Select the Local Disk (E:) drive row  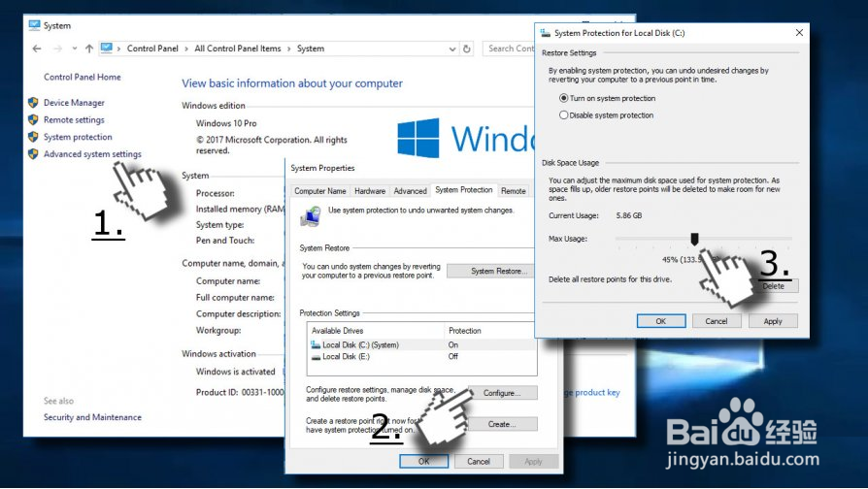point(421,357)
